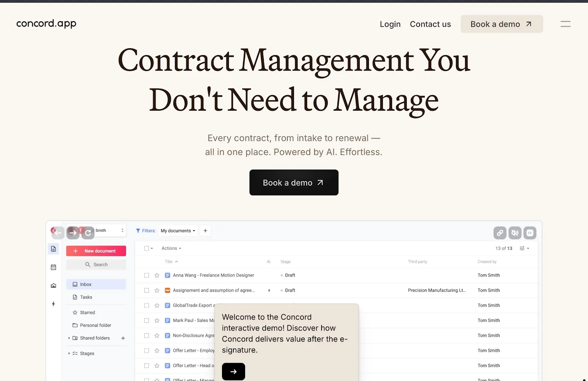
Task: Click Draft stage of Anna Wang row
Action: click(288, 275)
